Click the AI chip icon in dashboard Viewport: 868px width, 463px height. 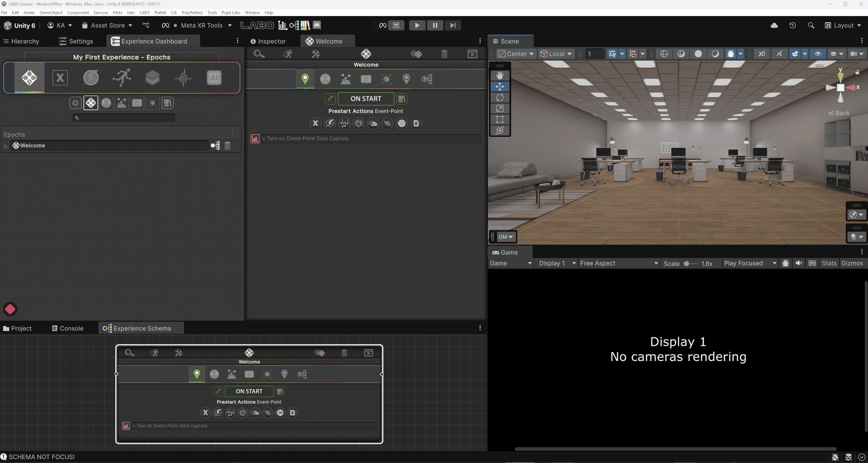pos(214,78)
